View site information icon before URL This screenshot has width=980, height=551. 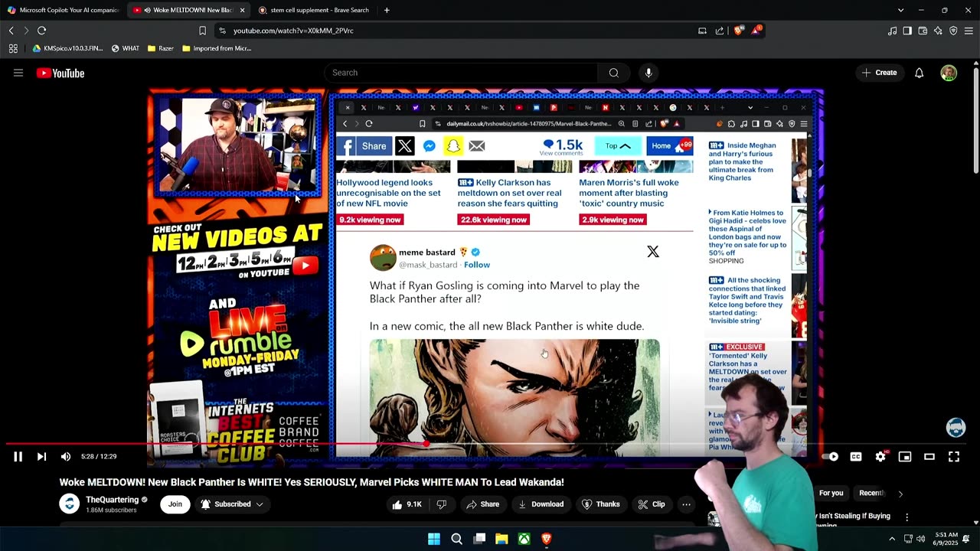(222, 31)
